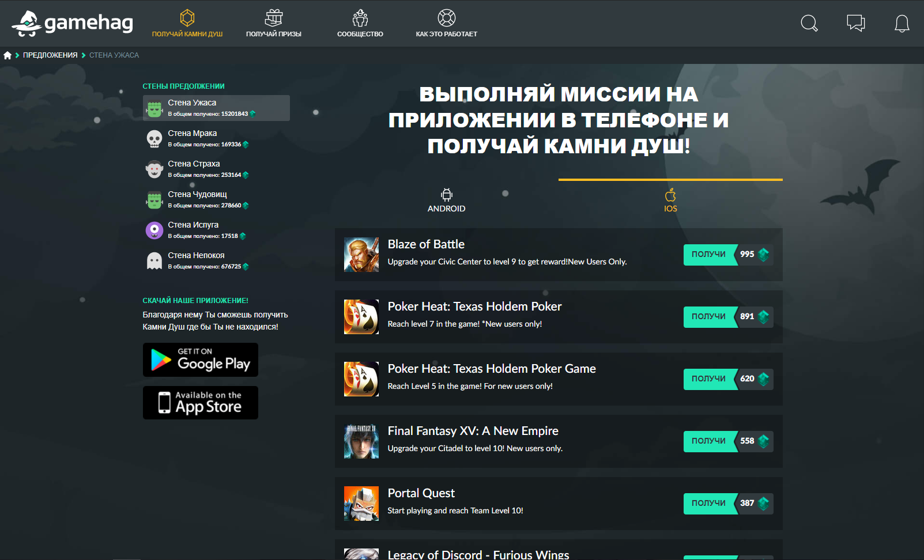The width and height of the screenshot is (924, 560).
Task: Click the gem icon beside 15201843 total
Action: point(252,114)
